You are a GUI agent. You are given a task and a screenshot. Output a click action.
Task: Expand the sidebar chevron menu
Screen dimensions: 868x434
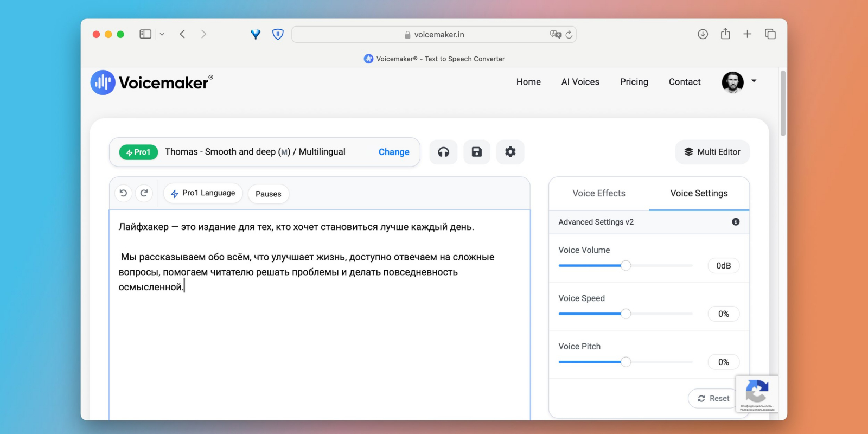point(162,34)
